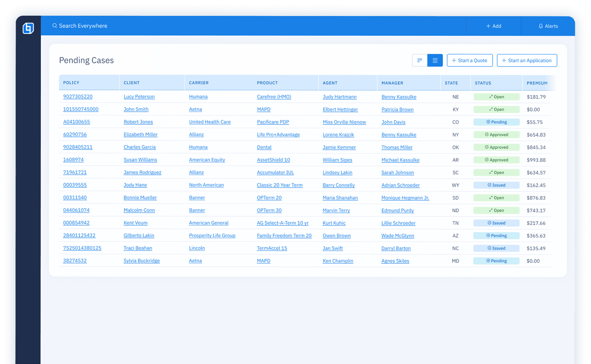Viewport: 591px width, 364px height.
Task: Click the Start a Quote button
Action: pos(470,60)
